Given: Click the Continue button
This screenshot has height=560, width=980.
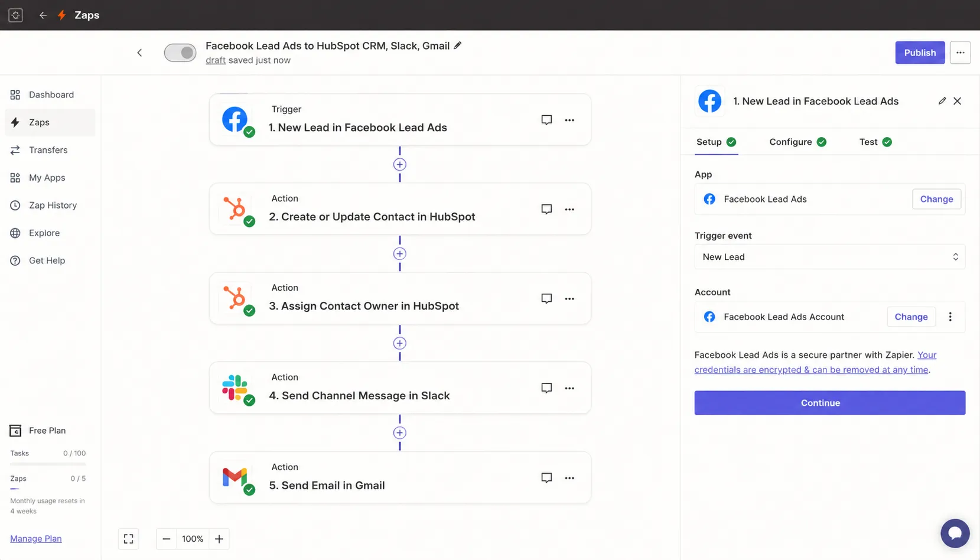Looking at the screenshot, I should pos(830,403).
